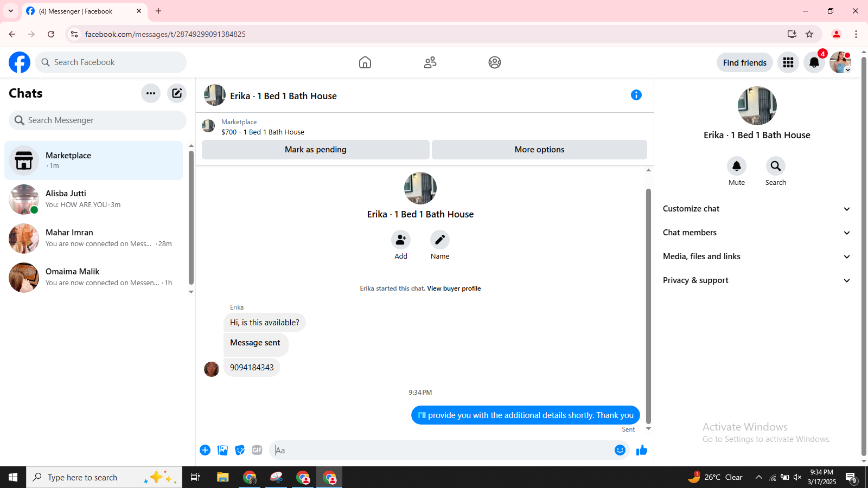The height and width of the screenshot is (488, 868).
Task: Open Chats options ellipsis menu
Action: [x=151, y=93]
